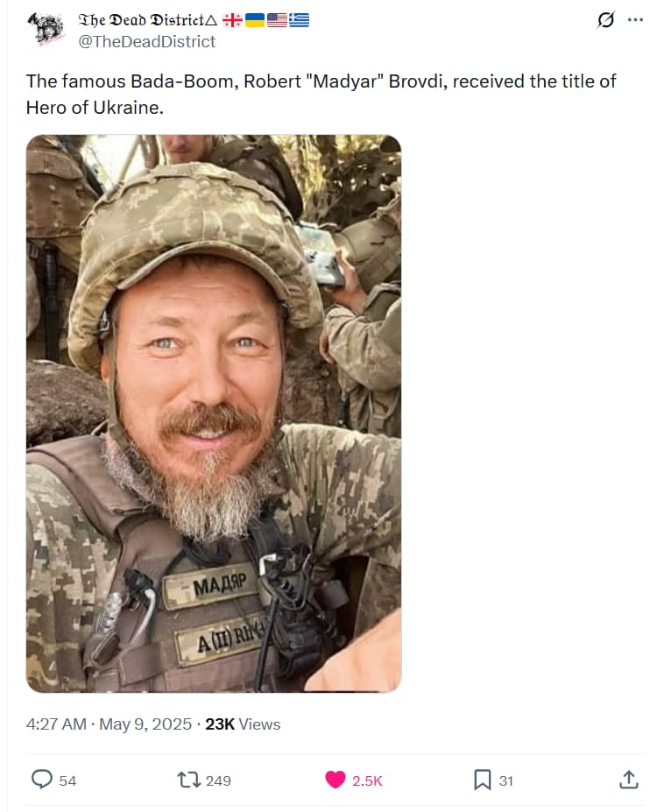
Task: Click the 31 bookmarks count
Action: (x=506, y=781)
